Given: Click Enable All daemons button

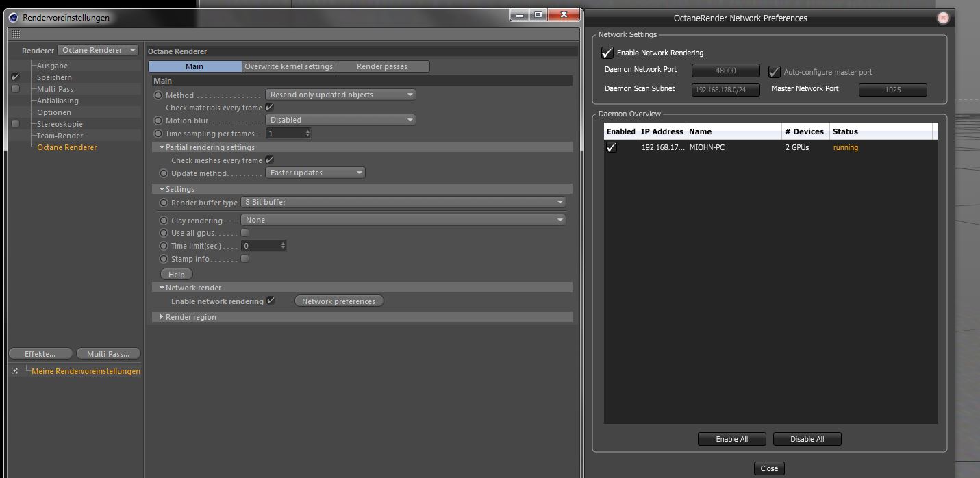Looking at the screenshot, I should point(732,439).
